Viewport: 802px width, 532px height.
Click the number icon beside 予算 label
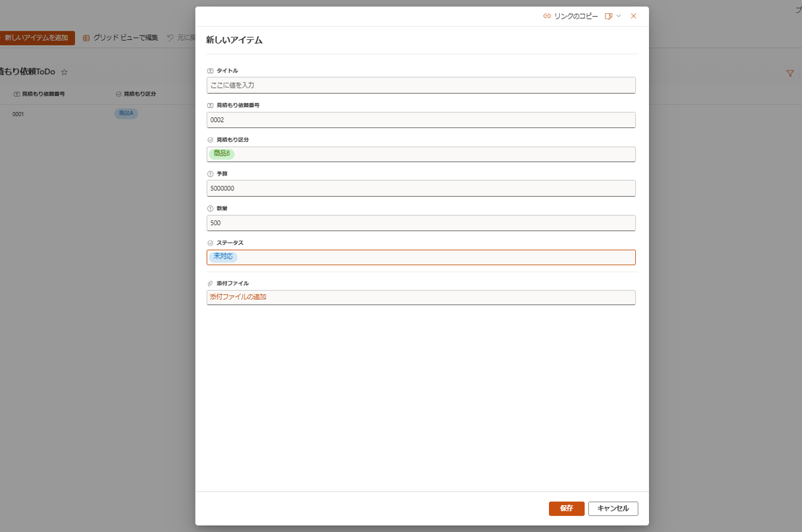point(209,173)
